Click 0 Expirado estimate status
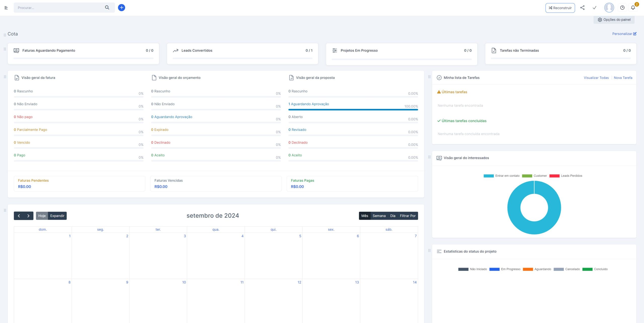 159,130
